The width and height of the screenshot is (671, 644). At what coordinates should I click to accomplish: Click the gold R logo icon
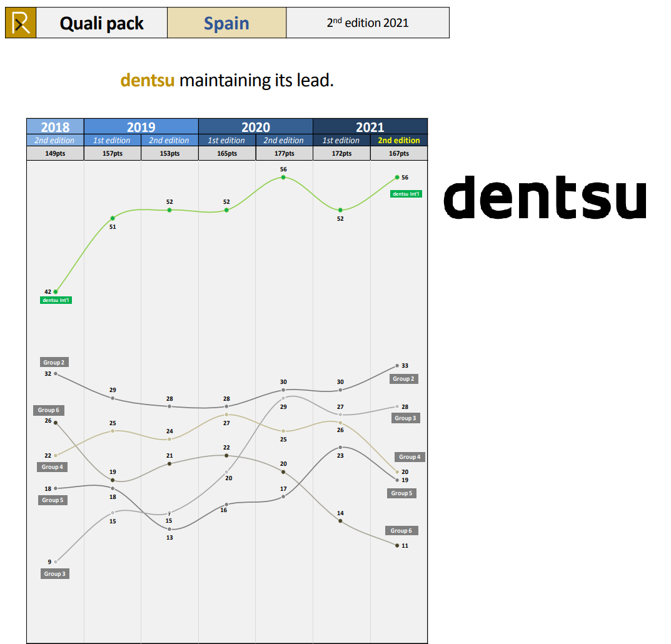pos(21,23)
